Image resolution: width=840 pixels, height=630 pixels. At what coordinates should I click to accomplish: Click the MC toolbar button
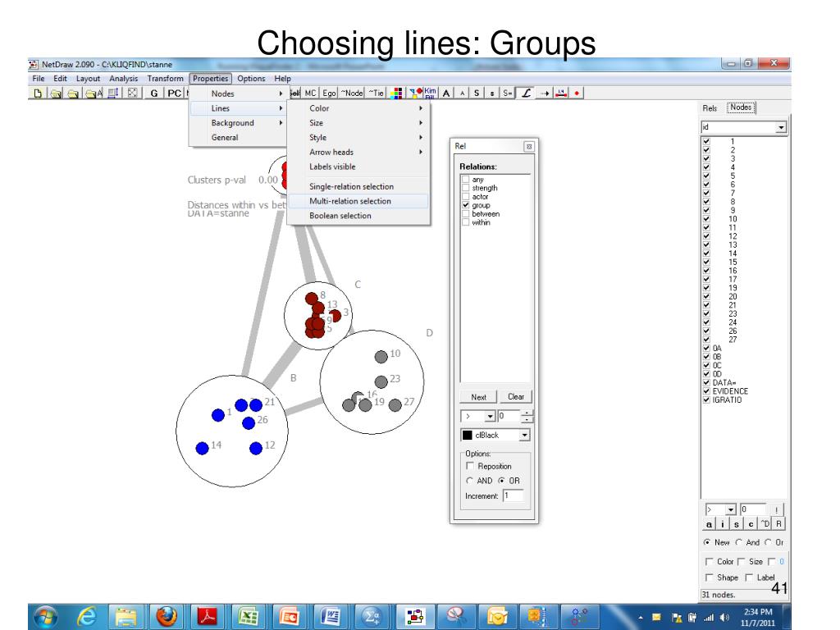[310, 94]
